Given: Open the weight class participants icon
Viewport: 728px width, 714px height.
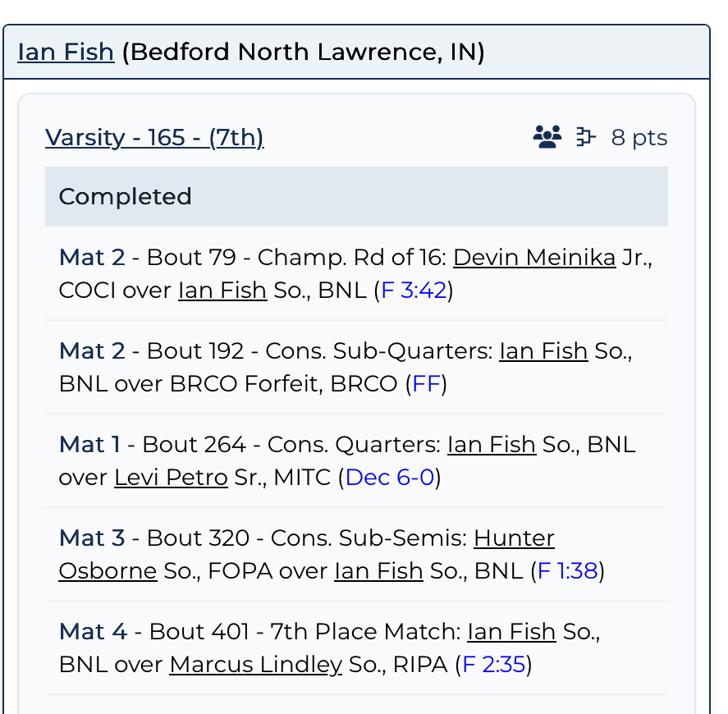Looking at the screenshot, I should pyautogui.click(x=547, y=137).
